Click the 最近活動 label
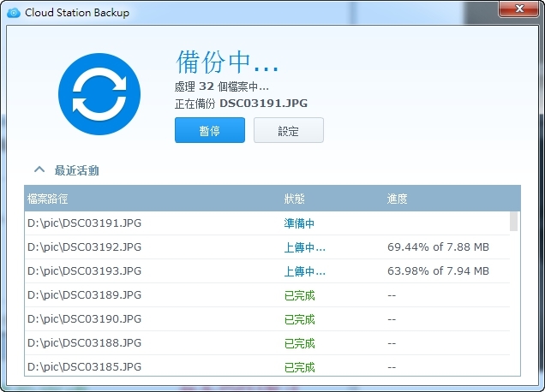The image size is (545, 392). [77, 170]
